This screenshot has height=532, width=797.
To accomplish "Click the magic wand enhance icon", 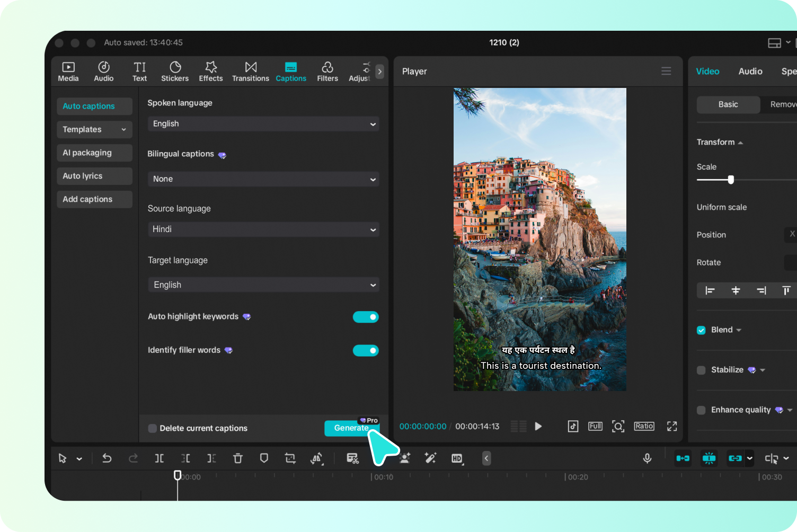I will pos(430,458).
